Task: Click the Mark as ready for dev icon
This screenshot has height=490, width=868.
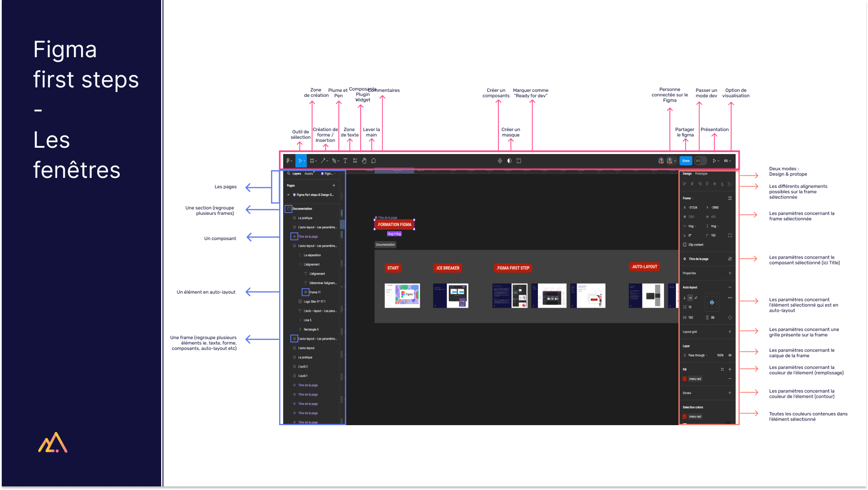Action: [x=519, y=161]
